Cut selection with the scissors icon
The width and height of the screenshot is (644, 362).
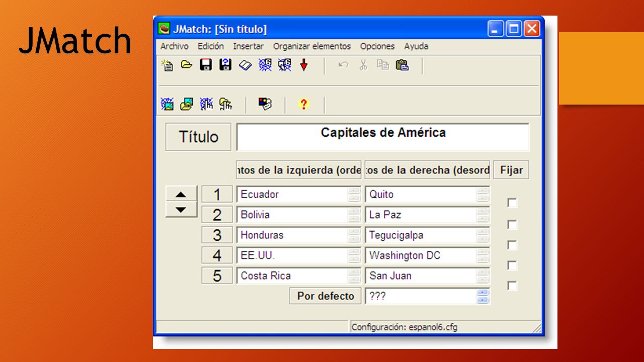(x=363, y=65)
